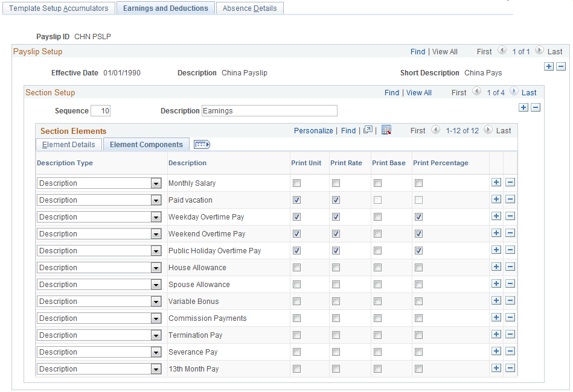Click the Show All Columns icon
The image size is (573, 392).
[x=201, y=144]
